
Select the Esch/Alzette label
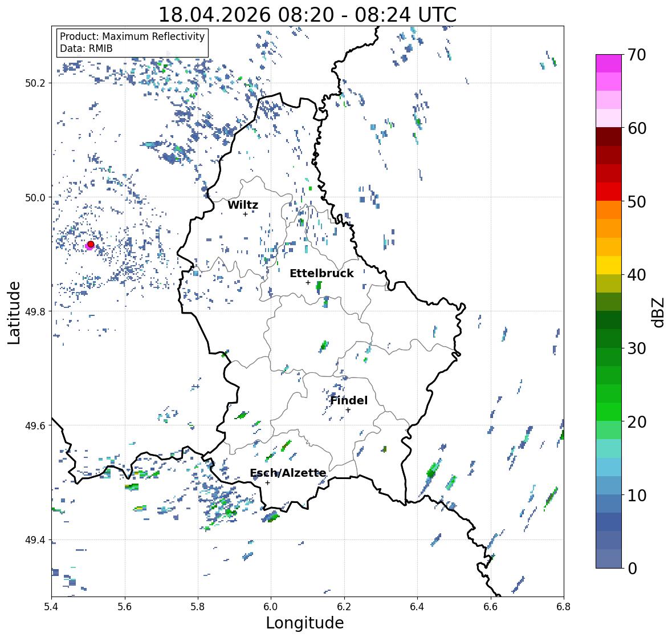coord(288,473)
